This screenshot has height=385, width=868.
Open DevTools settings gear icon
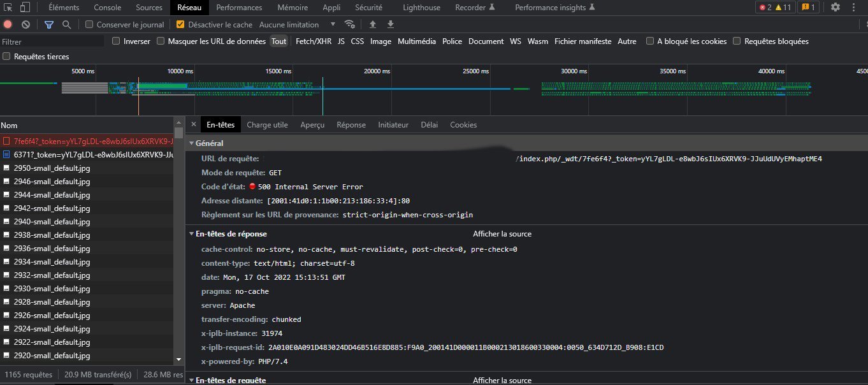point(836,8)
